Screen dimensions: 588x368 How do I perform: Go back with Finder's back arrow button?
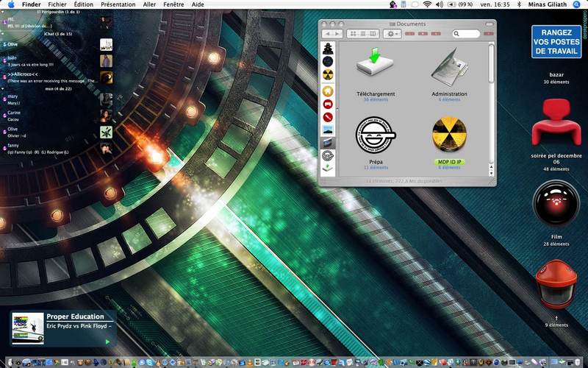[x=327, y=34]
